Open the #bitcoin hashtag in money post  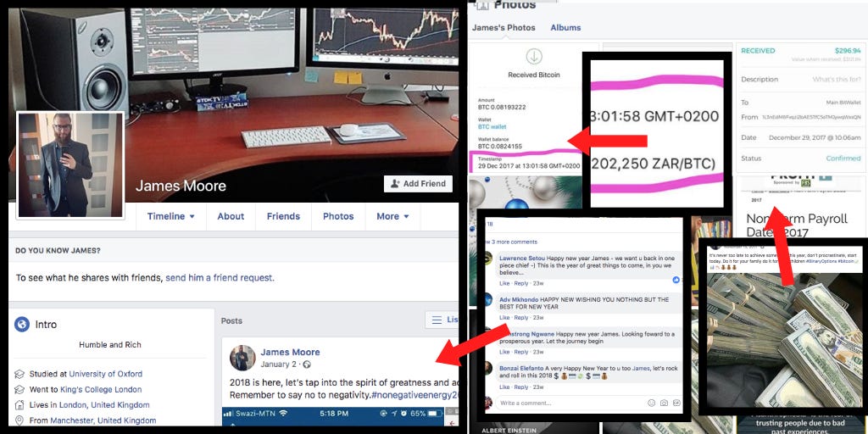coord(847,261)
